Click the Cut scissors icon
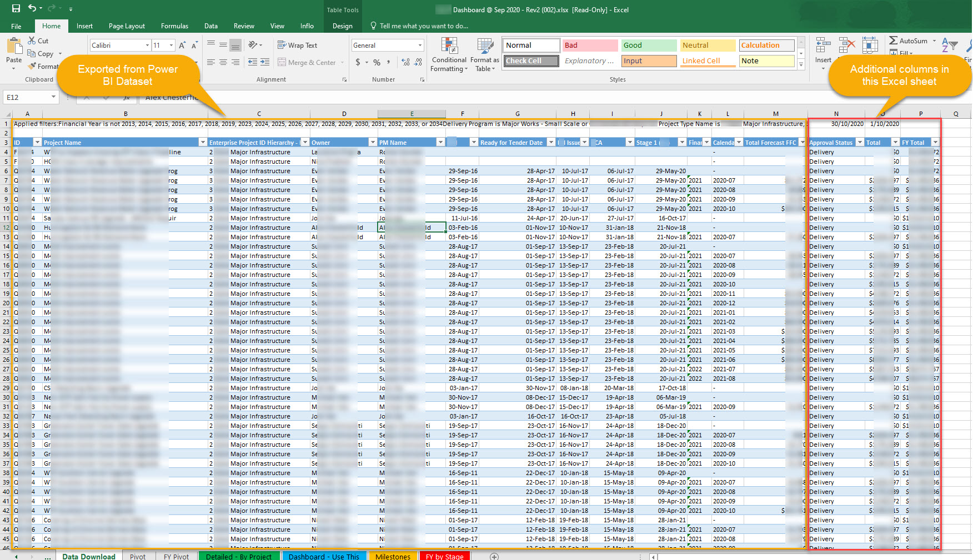The image size is (973, 560). 32,41
